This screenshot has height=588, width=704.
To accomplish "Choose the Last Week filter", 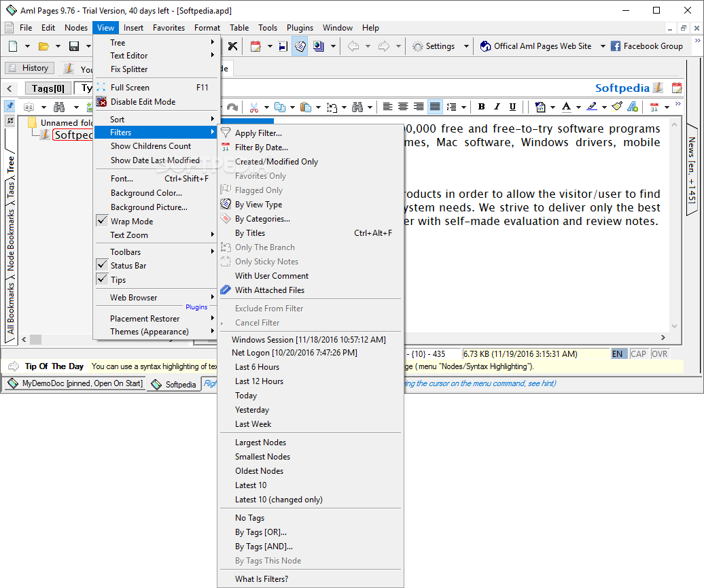I will pyautogui.click(x=311, y=424).
